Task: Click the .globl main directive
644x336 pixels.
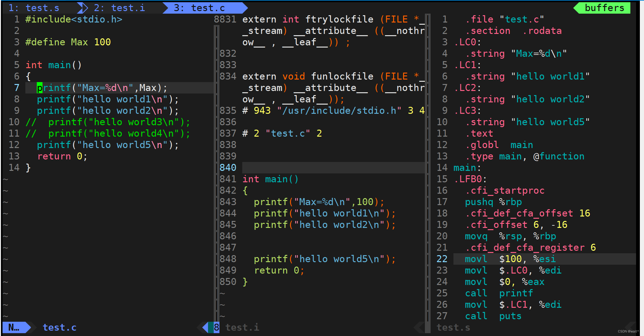Action: (499, 145)
